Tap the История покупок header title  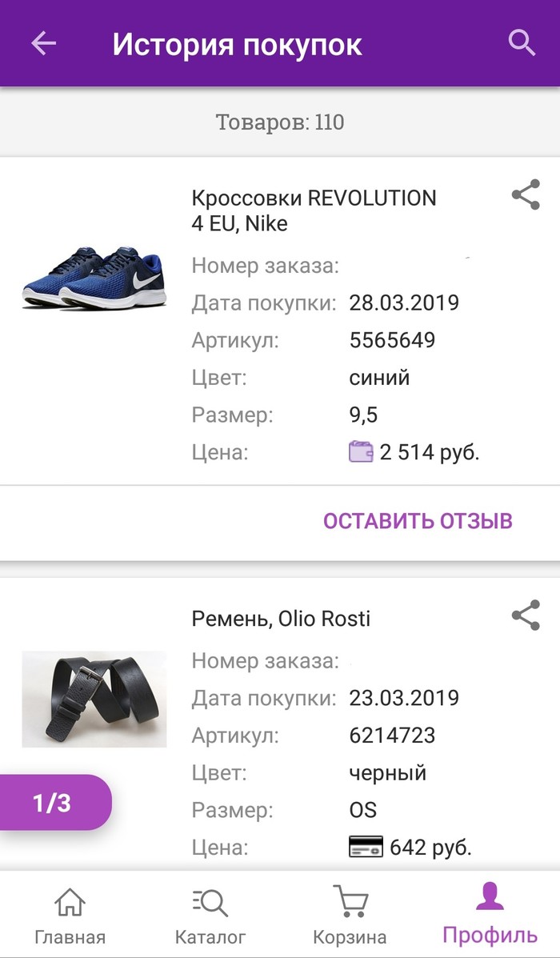(x=237, y=44)
